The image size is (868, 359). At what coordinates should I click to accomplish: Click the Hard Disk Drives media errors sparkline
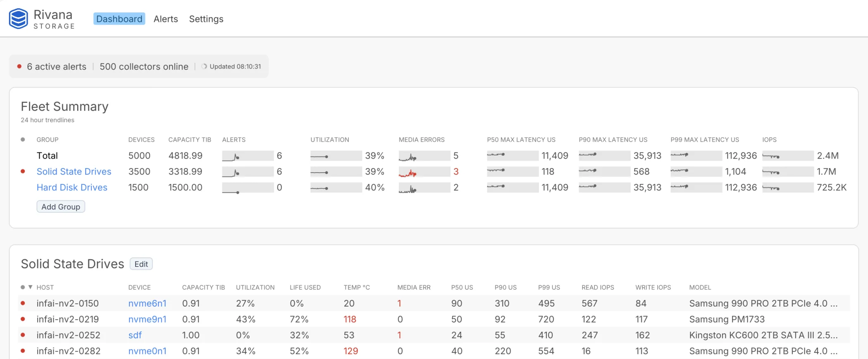(x=424, y=188)
